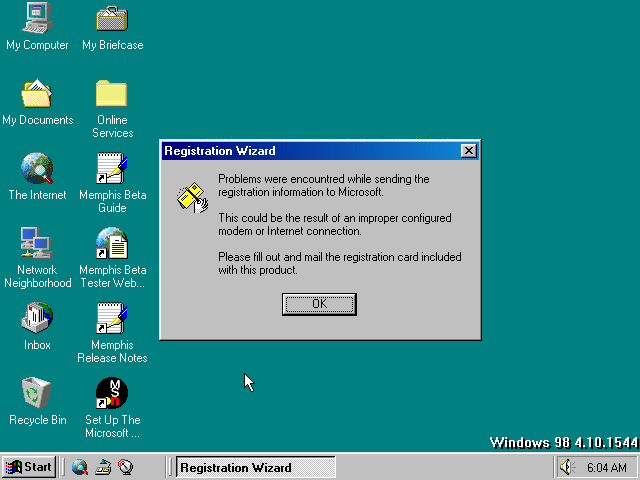Launch Internet Explorer from the quick launch bar
Viewport: 640px width, 480px height.
coord(80,467)
